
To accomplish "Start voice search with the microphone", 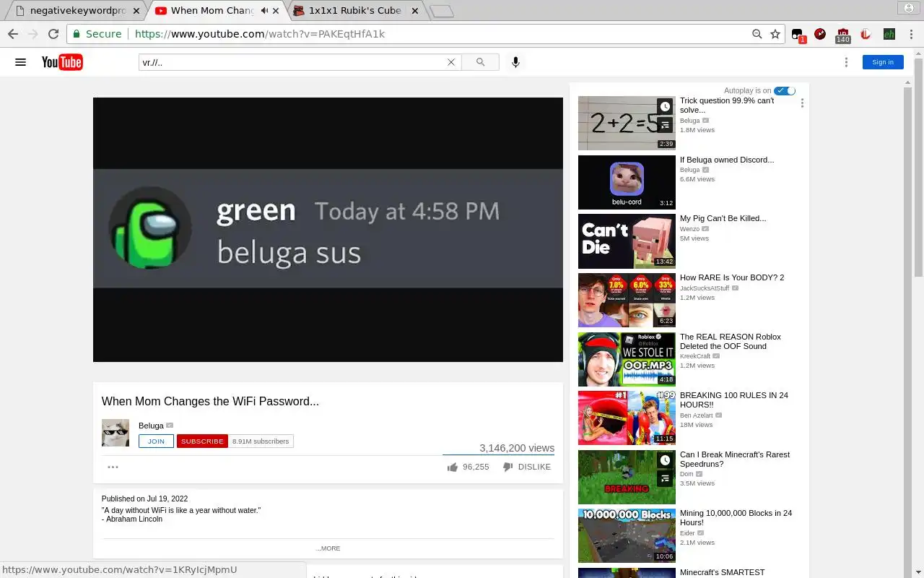I will click(x=515, y=62).
